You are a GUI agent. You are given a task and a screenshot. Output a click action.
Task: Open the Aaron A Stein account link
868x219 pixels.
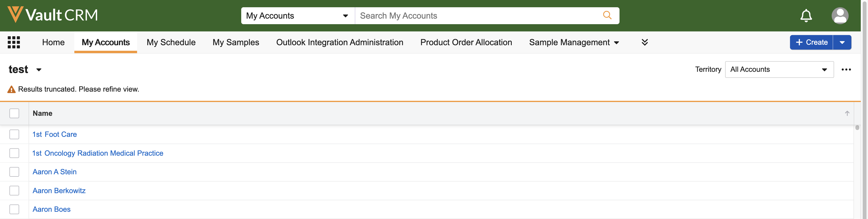pyautogui.click(x=54, y=172)
